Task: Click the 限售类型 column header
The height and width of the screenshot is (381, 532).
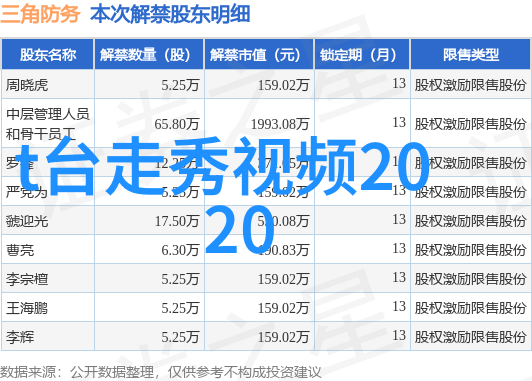Action: (x=471, y=55)
